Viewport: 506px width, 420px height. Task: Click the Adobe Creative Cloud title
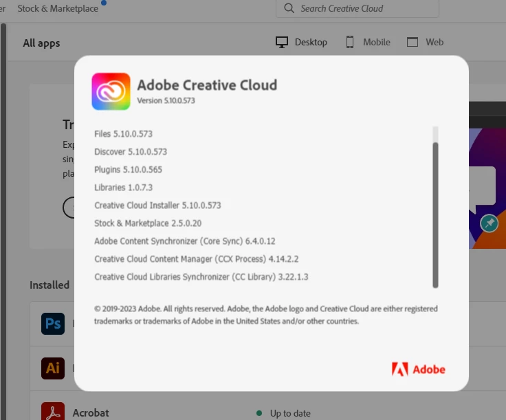coord(207,85)
